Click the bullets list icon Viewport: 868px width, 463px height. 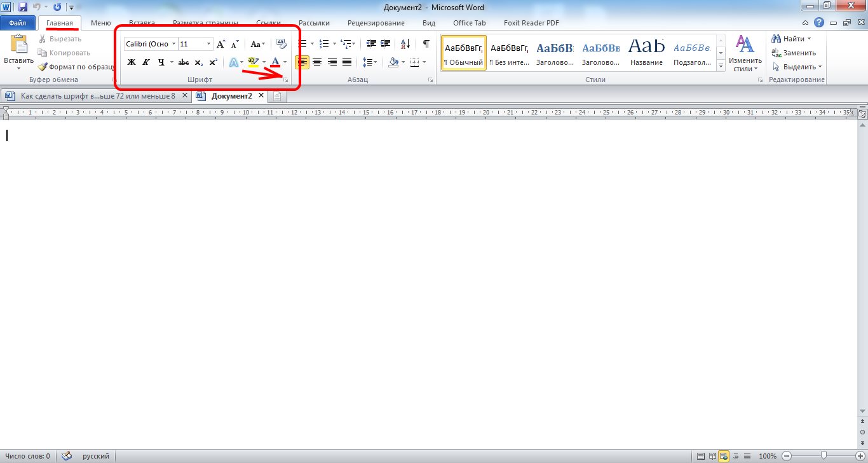(304, 44)
